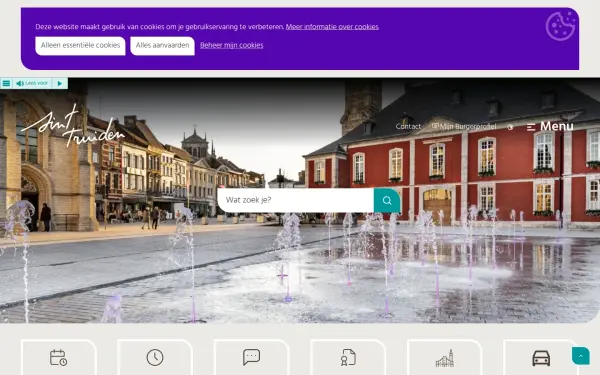Image resolution: width=600 pixels, height=375 pixels.
Task: Open the car icon card
Action: coord(541,357)
